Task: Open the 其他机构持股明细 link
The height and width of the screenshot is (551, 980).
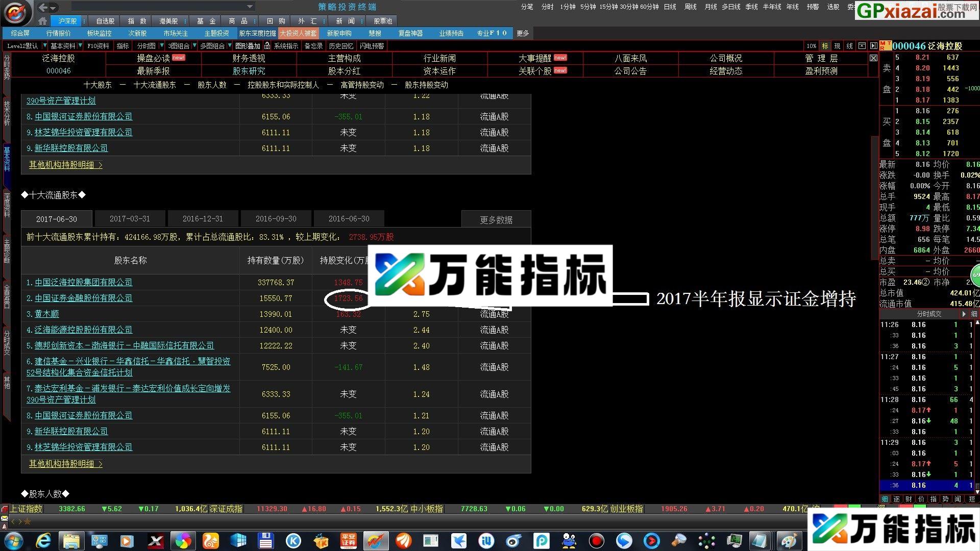Action: [x=61, y=464]
